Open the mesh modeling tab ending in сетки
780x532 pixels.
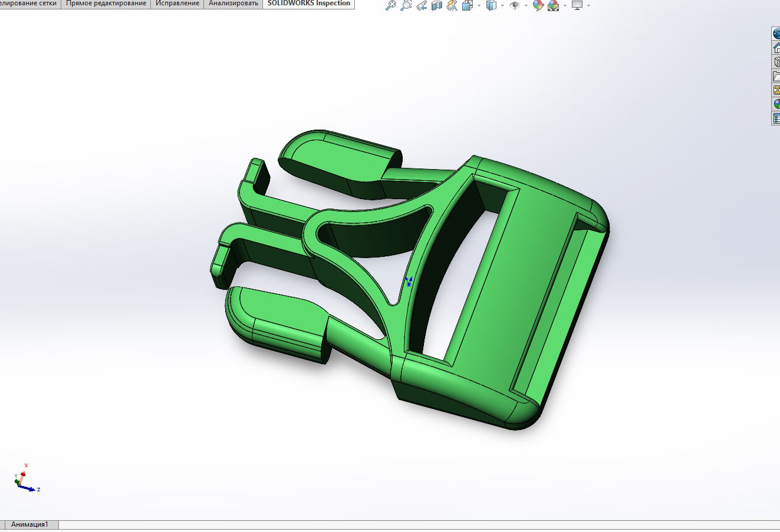coord(30,4)
